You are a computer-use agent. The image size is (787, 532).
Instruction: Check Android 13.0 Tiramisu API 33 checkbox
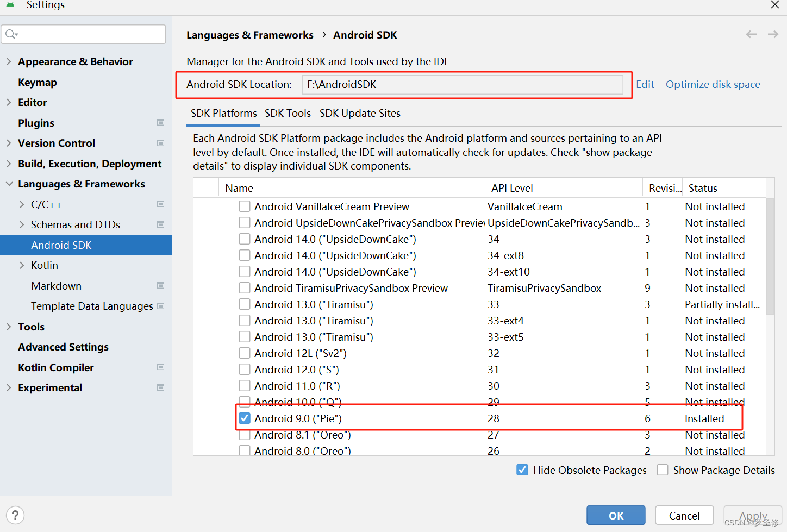[x=245, y=304]
